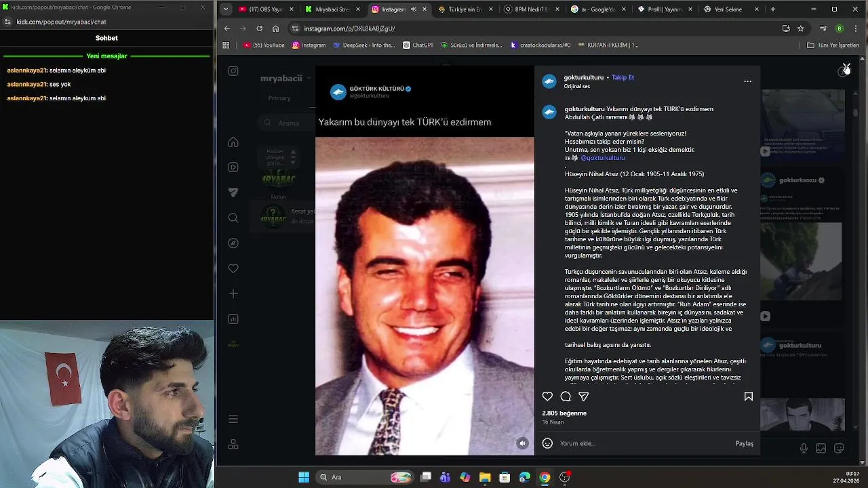The width and height of the screenshot is (868, 488).
Task: Open File Explorer from the taskbar
Action: tap(485, 477)
